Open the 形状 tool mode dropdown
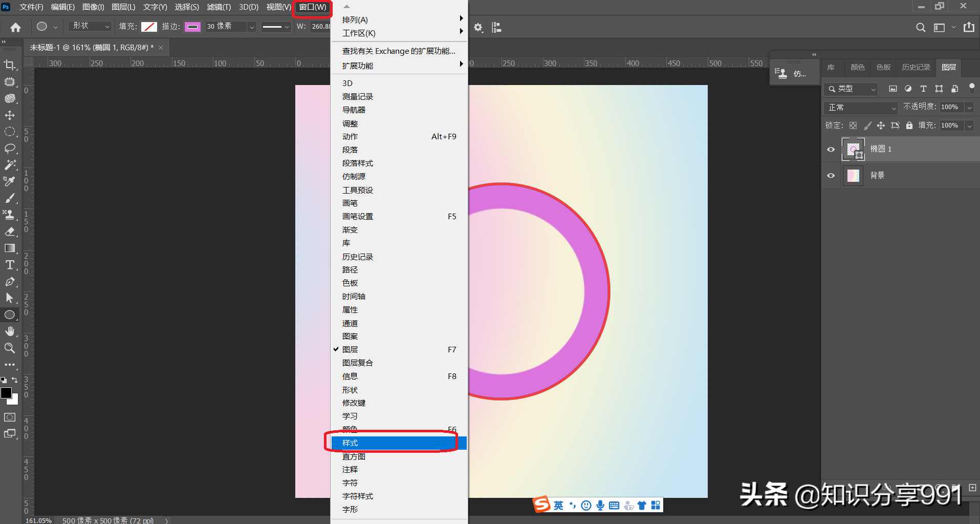 click(x=91, y=26)
